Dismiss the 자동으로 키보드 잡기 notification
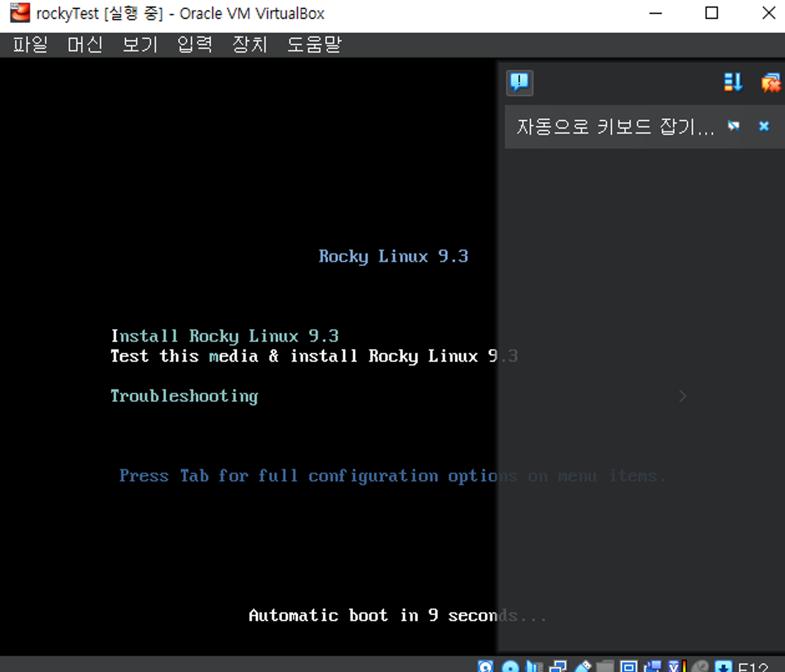This screenshot has width=785, height=672. click(764, 126)
